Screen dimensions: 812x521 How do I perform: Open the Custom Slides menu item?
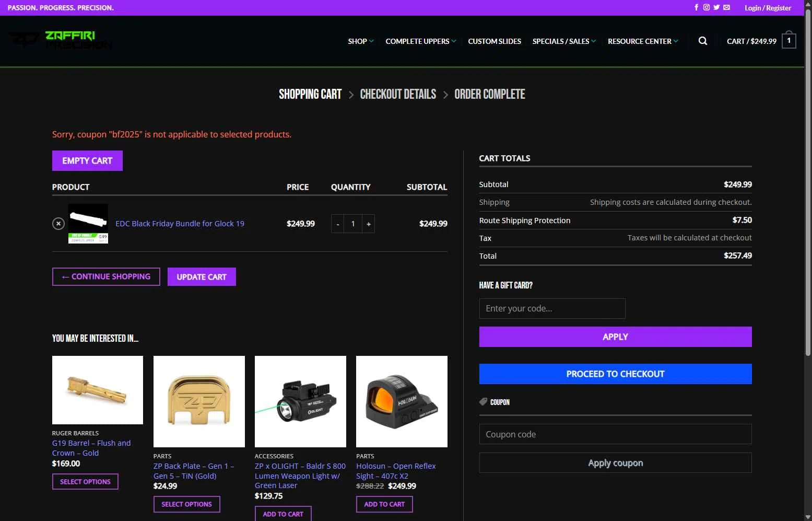tap(495, 41)
